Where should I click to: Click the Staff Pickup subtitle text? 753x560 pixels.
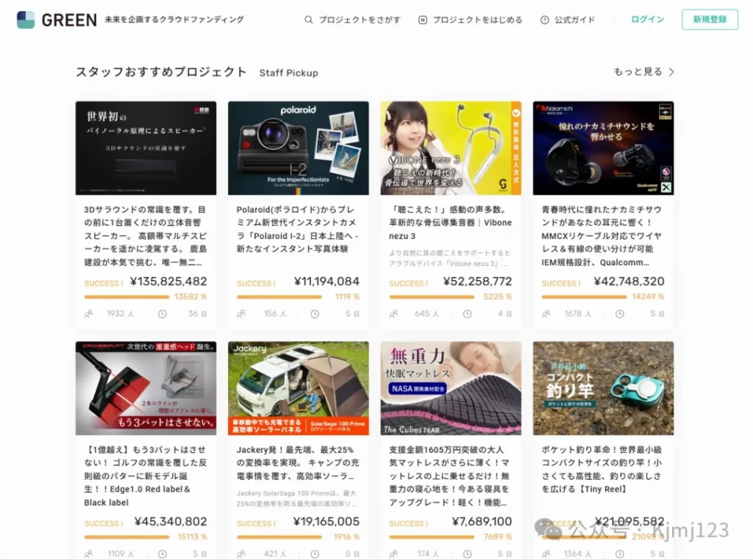pyautogui.click(x=288, y=73)
